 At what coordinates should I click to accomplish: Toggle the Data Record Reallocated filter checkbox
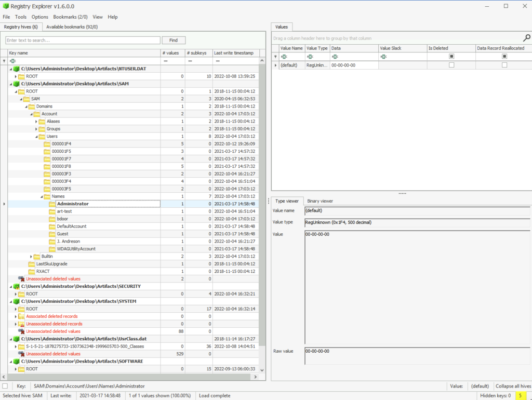point(504,56)
